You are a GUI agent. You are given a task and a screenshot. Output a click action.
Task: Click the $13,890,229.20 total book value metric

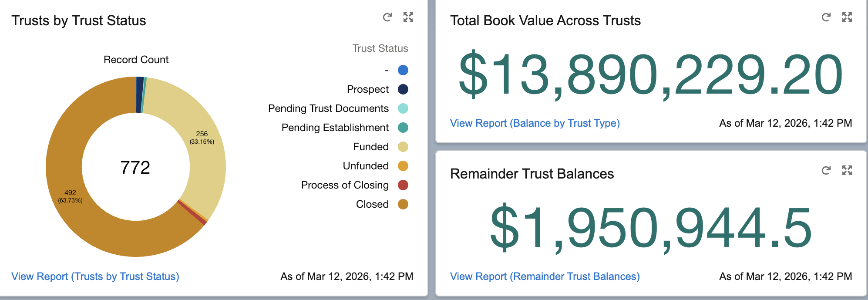click(650, 74)
